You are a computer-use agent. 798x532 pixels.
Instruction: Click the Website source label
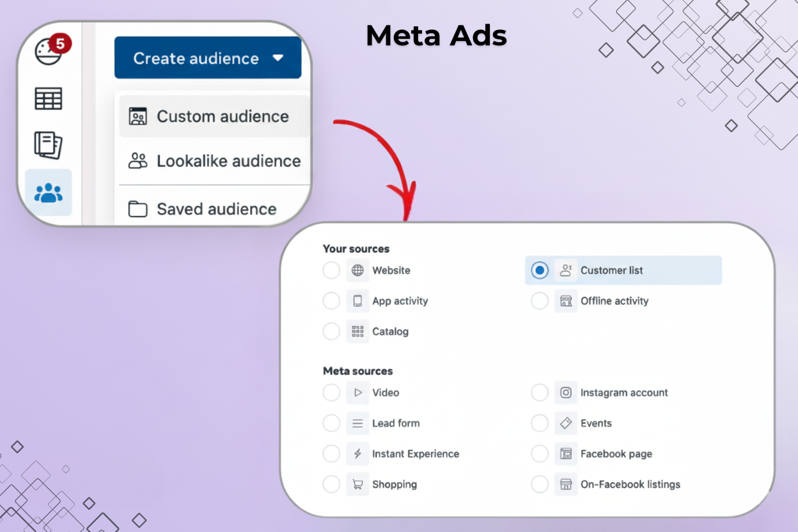(391, 270)
